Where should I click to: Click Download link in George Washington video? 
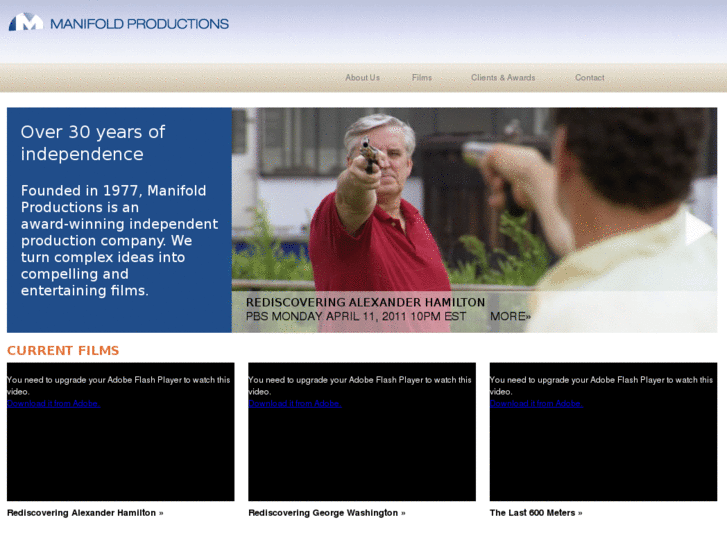(x=295, y=404)
